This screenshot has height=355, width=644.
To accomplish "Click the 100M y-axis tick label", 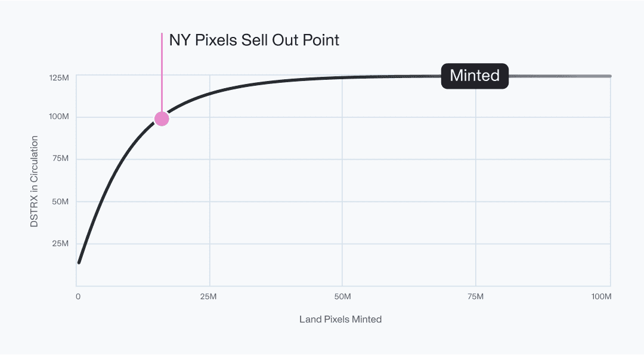I will 58,117.
